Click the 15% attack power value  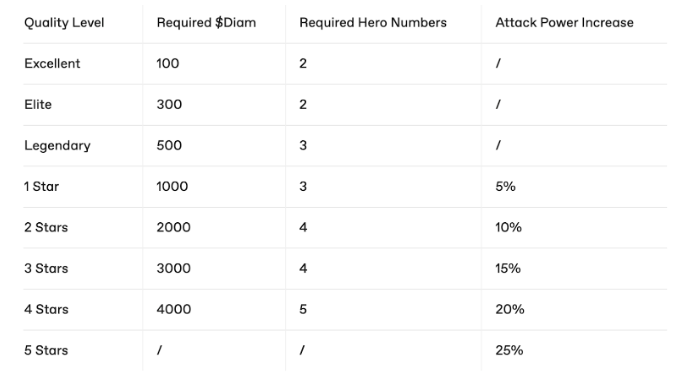coord(508,268)
